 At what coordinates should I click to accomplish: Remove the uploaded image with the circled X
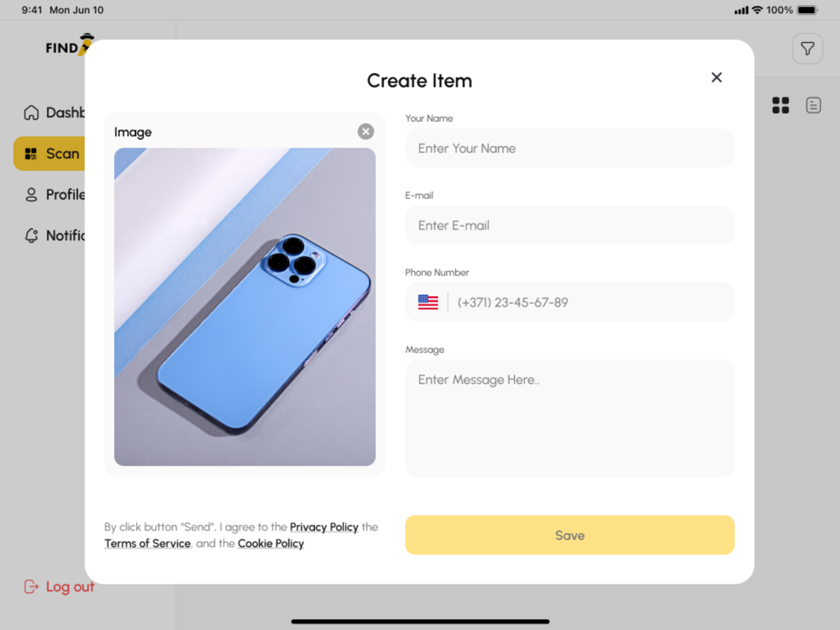[366, 131]
